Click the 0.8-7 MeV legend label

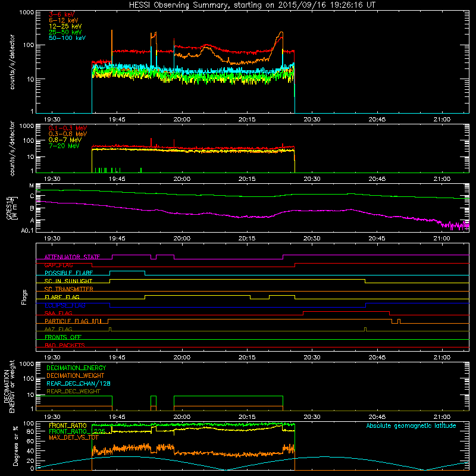coord(65,140)
